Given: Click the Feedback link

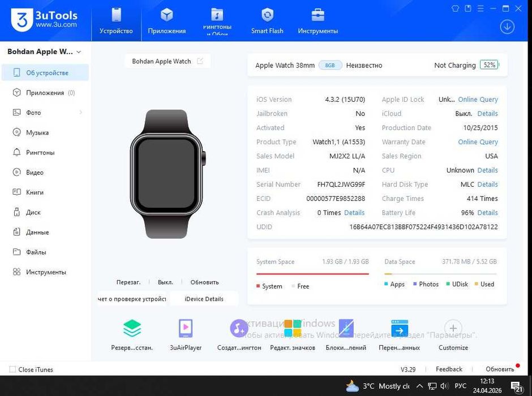Looking at the screenshot, I should coord(449,369).
